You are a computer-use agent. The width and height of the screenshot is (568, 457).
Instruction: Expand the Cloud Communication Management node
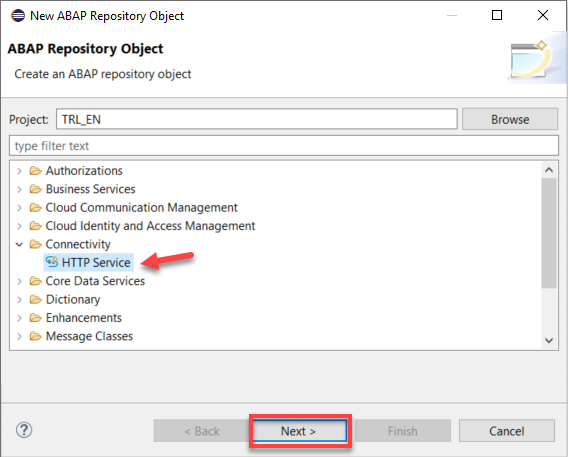(20, 208)
